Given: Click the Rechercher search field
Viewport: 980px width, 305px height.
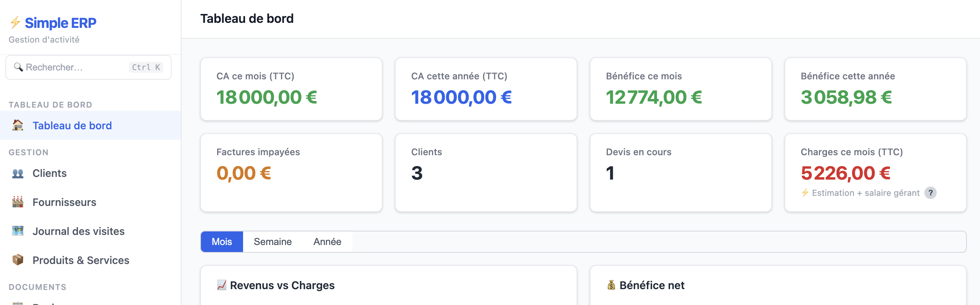Looking at the screenshot, I should coord(88,67).
